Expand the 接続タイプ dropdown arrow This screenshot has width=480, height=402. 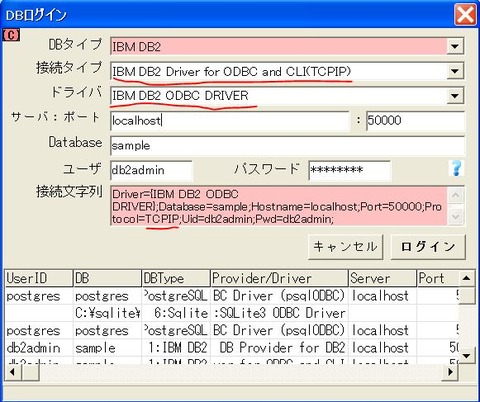(455, 71)
